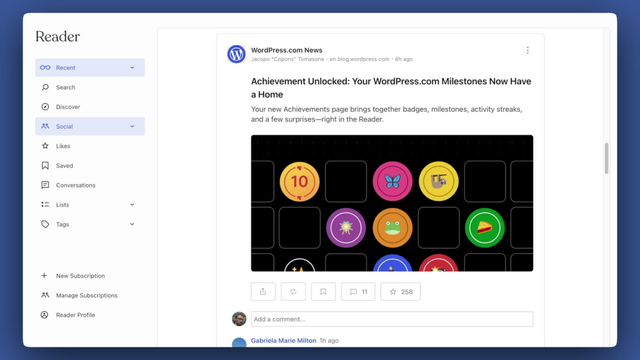Click the reblog post button

coord(293,291)
